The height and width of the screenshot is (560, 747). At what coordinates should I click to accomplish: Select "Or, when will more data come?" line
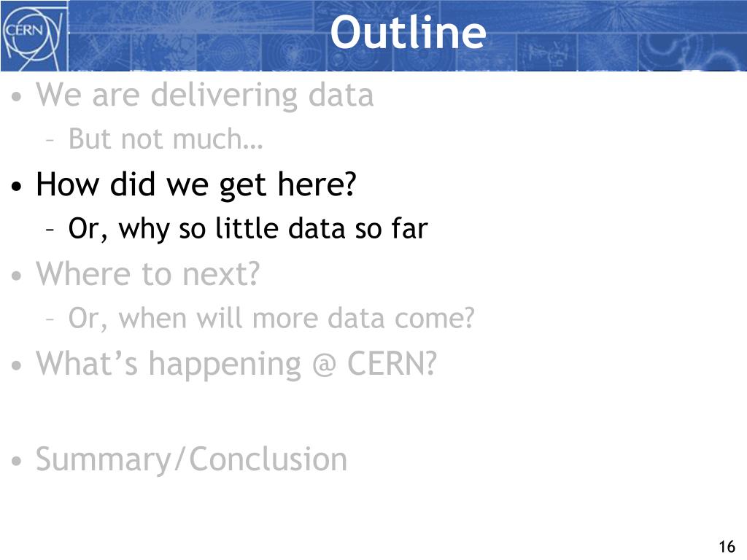point(271,318)
